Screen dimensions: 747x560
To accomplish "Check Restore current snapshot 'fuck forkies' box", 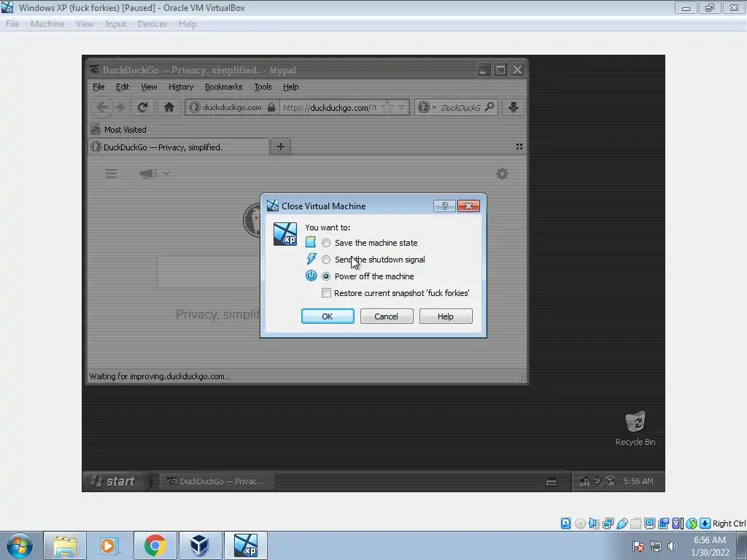I will pos(326,293).
